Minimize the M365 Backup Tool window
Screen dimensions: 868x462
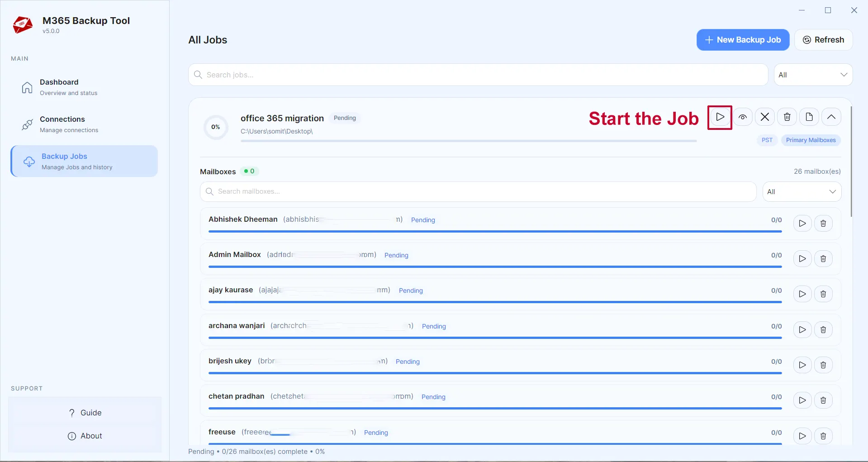(802, 10)
